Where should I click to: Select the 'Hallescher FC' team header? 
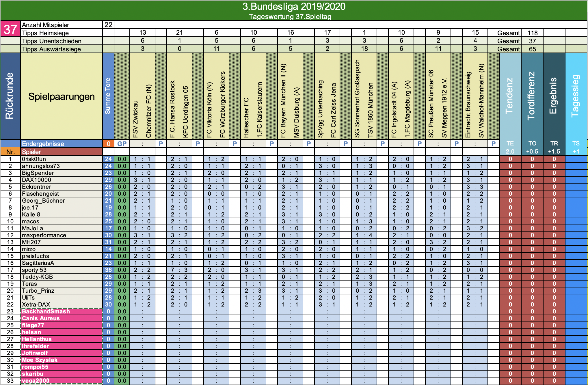[246, 118]
